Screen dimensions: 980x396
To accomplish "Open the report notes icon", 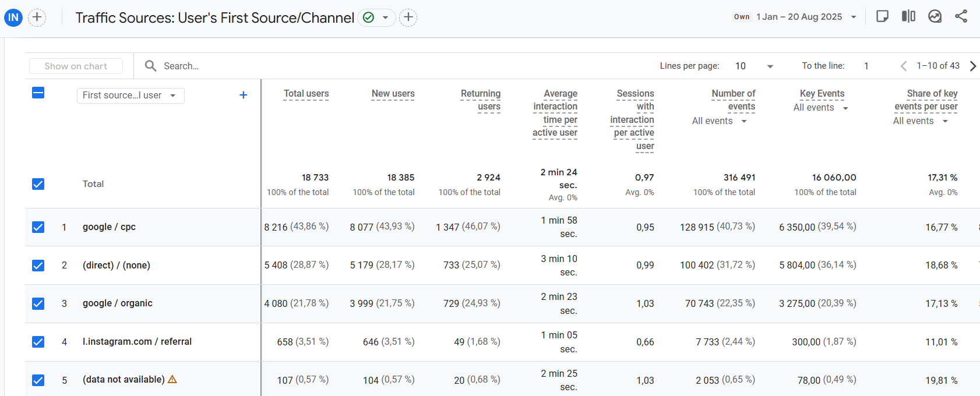I will [882, 16].
